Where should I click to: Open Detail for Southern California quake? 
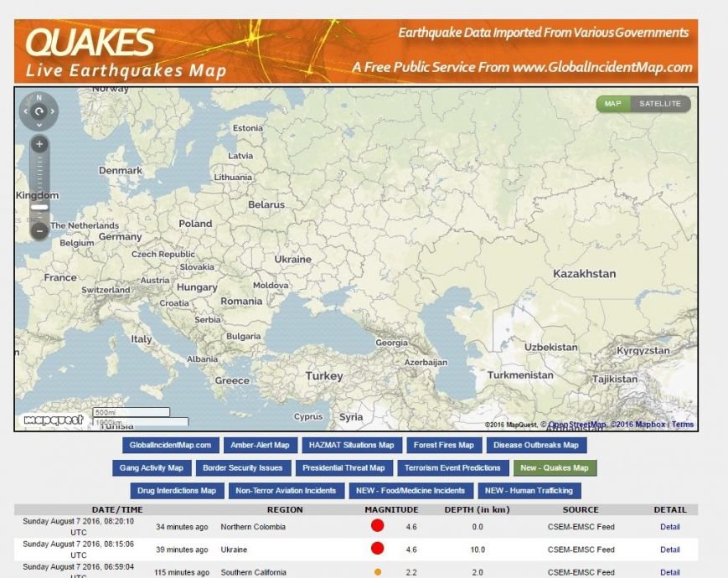pos(670,572)
